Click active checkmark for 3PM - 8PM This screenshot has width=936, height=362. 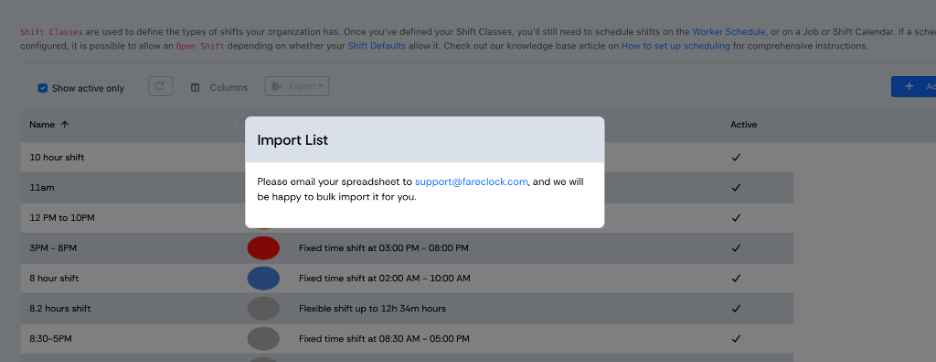tap(736, 248)
